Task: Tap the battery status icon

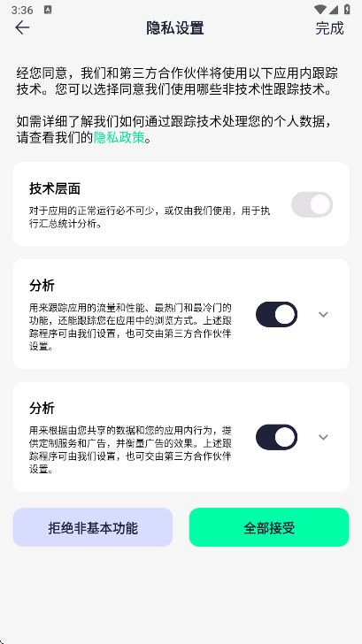Action: tap(347, 9)
